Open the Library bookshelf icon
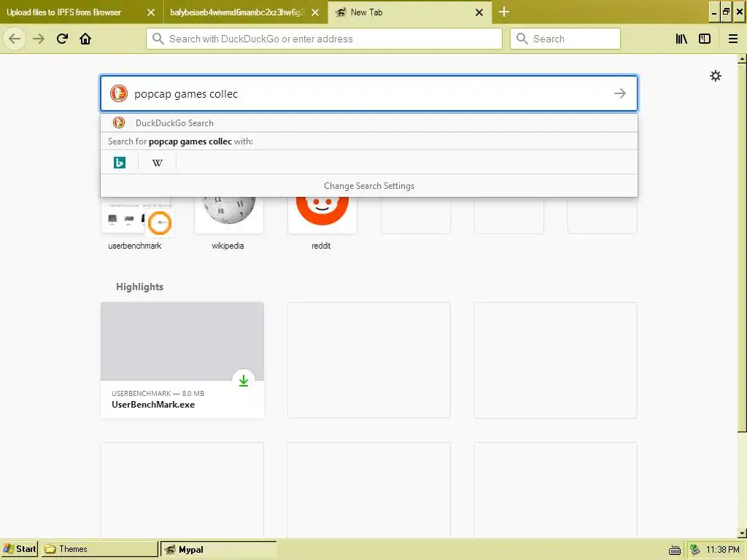This screenshot has width=747, height=560. coord(681,39)
